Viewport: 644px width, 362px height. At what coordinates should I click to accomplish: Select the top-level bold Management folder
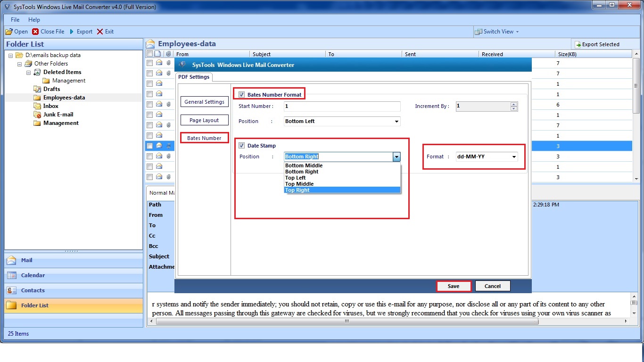pyautogui.click(x=61, y=123)
